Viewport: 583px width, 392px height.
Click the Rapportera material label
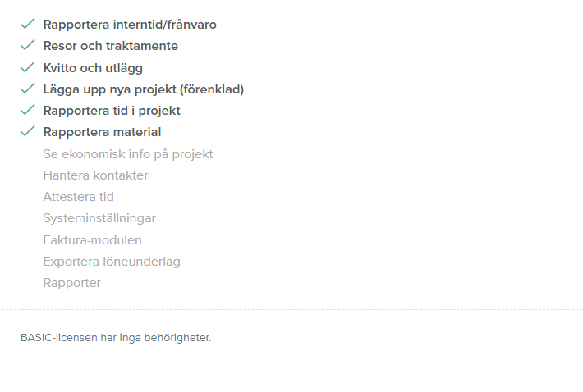(x=102, y=132)
